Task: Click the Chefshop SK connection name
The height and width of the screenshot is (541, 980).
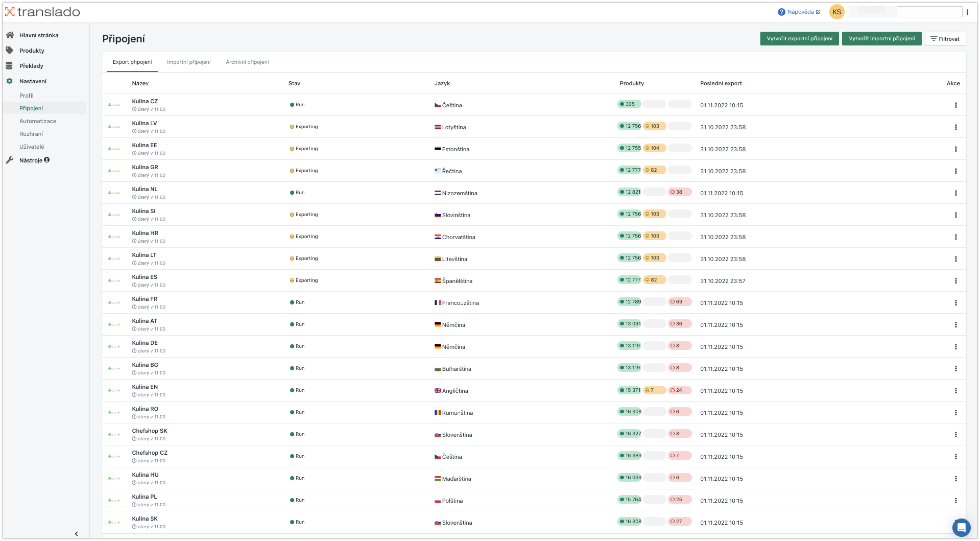Action: pyautogui.click(x=150, y=431)
